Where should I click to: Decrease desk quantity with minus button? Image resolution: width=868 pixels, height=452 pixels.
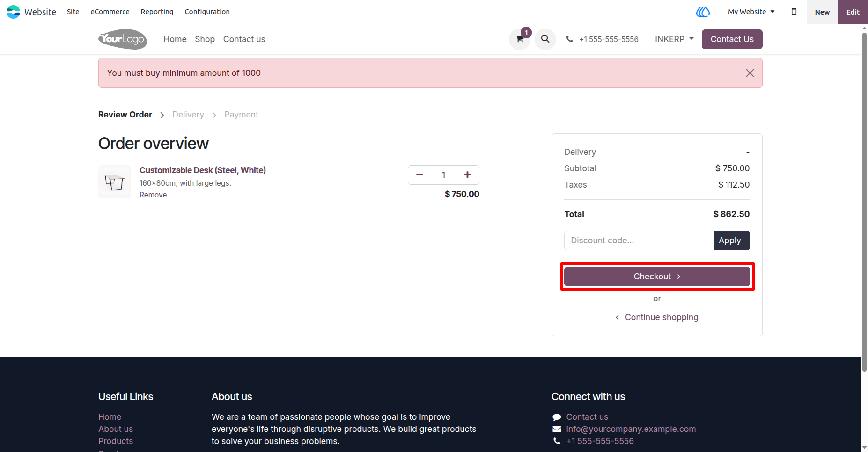(x=420, y=175)
